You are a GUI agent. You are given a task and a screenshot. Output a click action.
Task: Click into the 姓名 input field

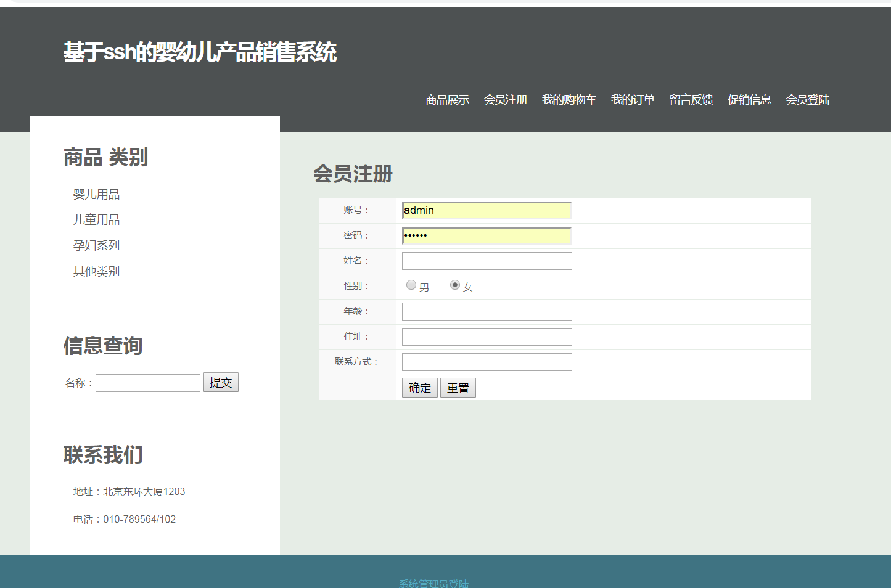click(x=487, y=261)
